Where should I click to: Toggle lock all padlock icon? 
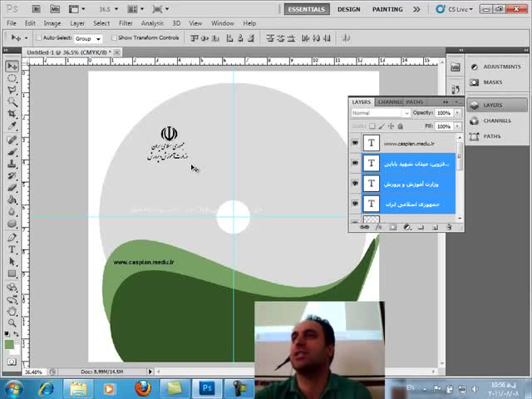coord(401,126)
